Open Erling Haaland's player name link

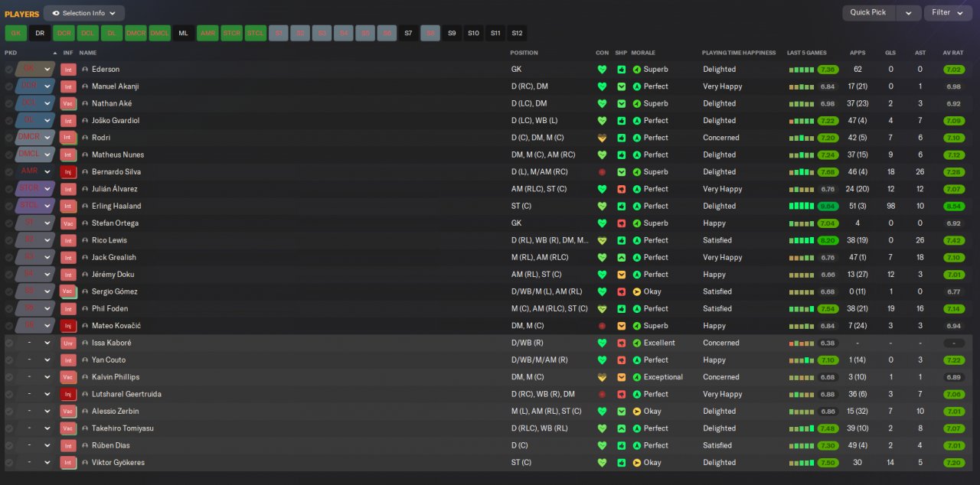click(116, 206)
